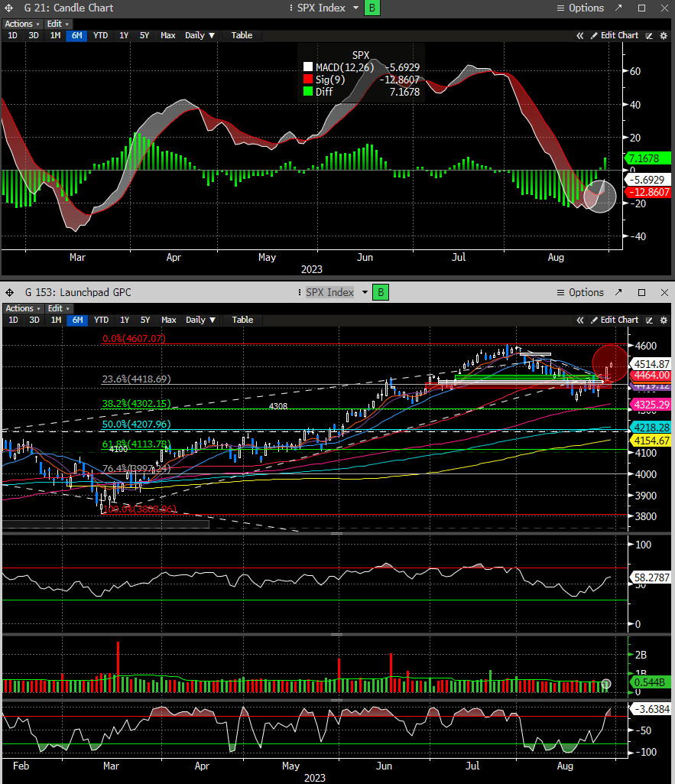Select 1M range in Candle Chart
The height and width of the screenshot is (784, 675).
55,35
